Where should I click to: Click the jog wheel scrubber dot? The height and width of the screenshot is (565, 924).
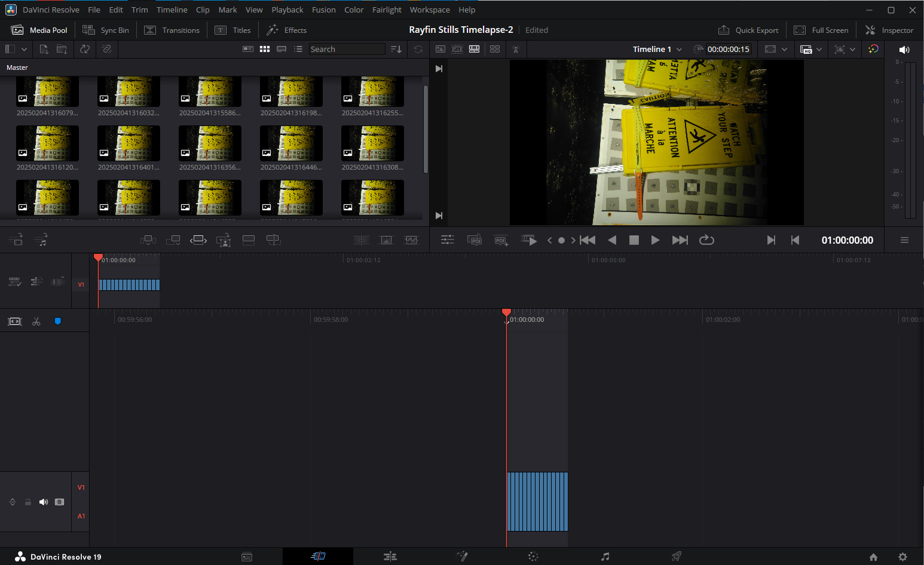point(561,241)
